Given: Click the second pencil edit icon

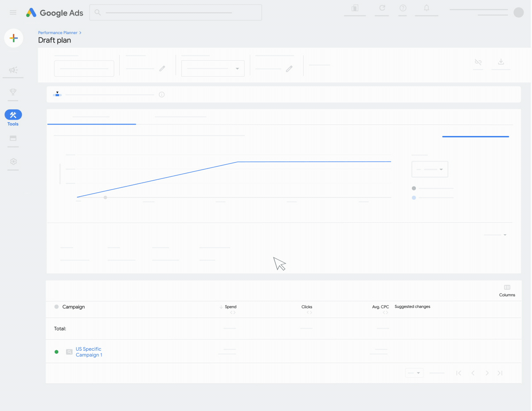Looking at the screenshot, I should [x=289, y=69].
